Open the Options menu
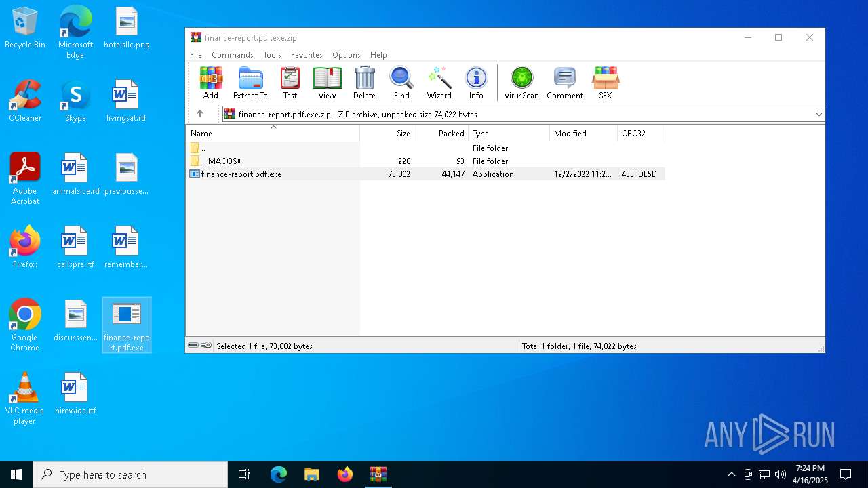Screen dimensions: 868x488 point(346,55)
